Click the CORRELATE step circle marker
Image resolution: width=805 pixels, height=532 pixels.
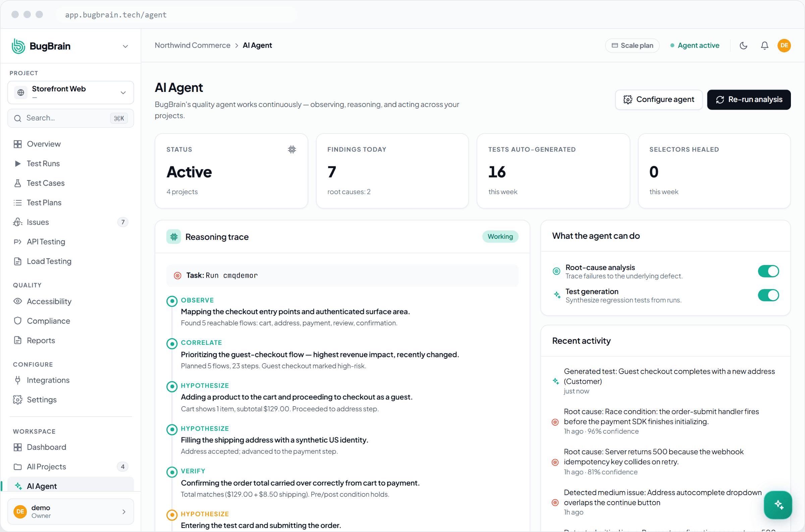tap(172, 343)
